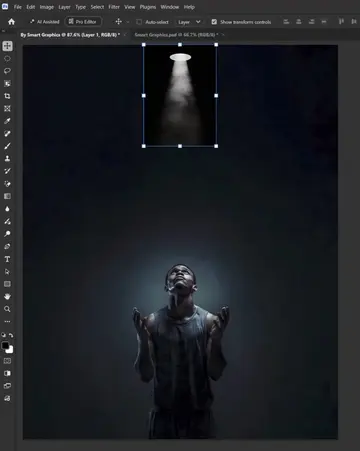The height and width of the screenshot is (451, 360).
Task: Open the Image menu
Action: (x=47, y=7)
